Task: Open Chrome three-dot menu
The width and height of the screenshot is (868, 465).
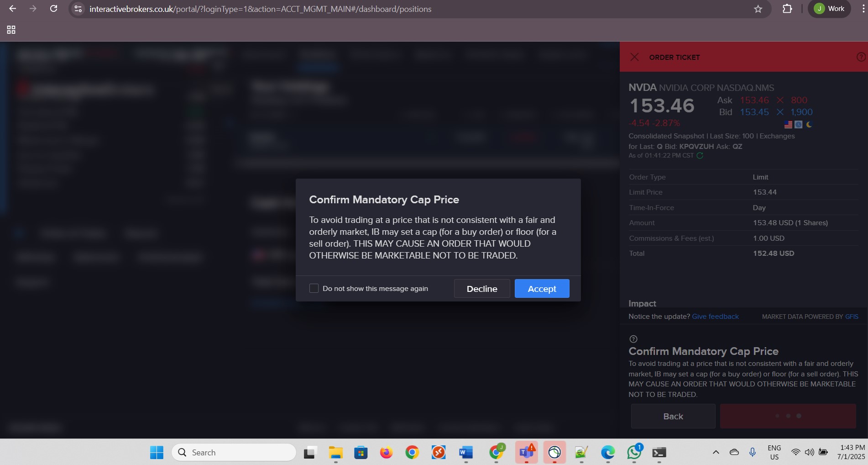Action: pos(863,9)
